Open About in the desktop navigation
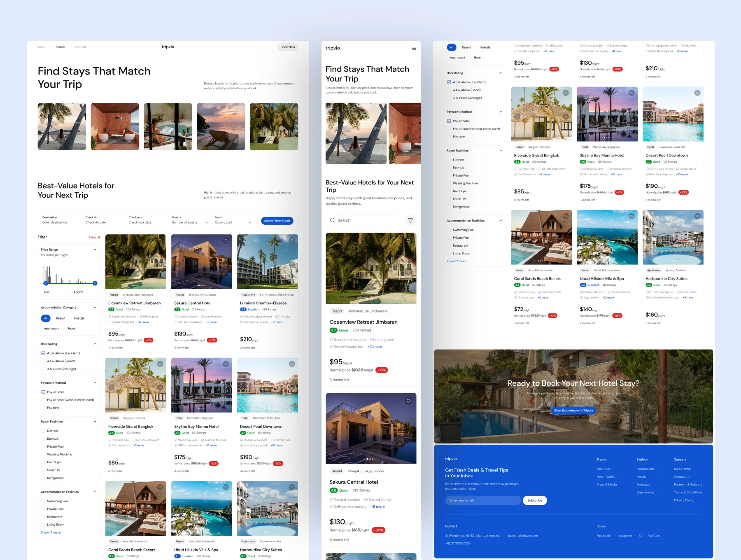This screenshot has height=560, width=741. tap(42, 47)
